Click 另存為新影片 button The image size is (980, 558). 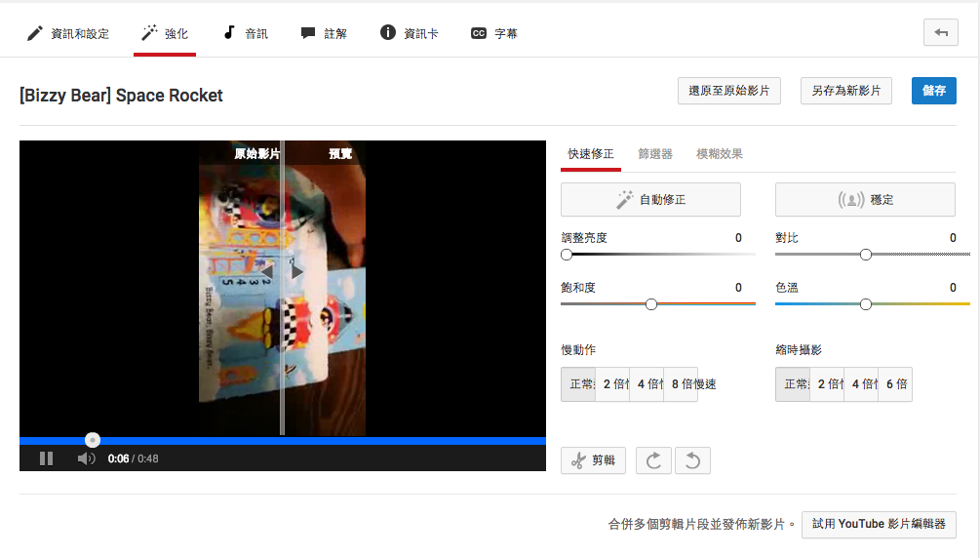click(846, 91)
